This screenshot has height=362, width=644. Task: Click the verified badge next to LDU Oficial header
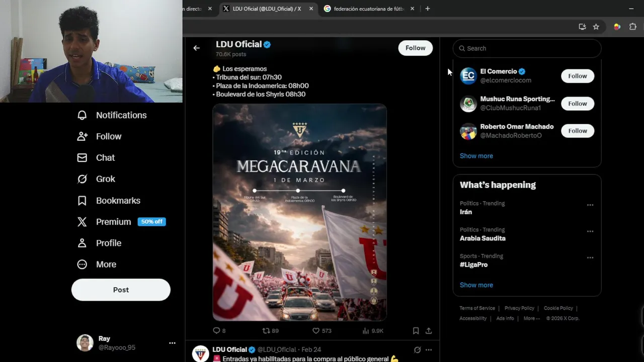click(267, 44)
